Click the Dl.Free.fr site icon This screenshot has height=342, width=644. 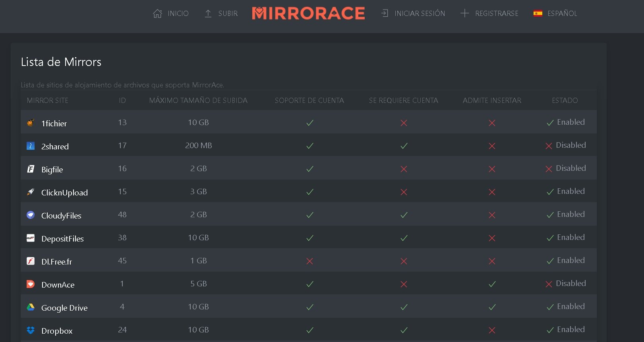[x=31, y=261]
